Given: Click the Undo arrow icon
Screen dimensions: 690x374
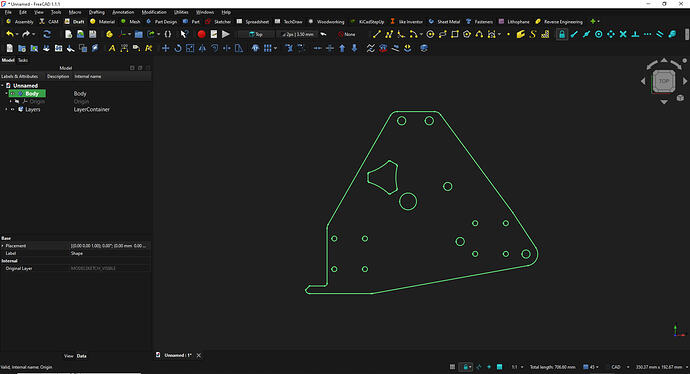Looking at the screenshot, I should (9, 34).
